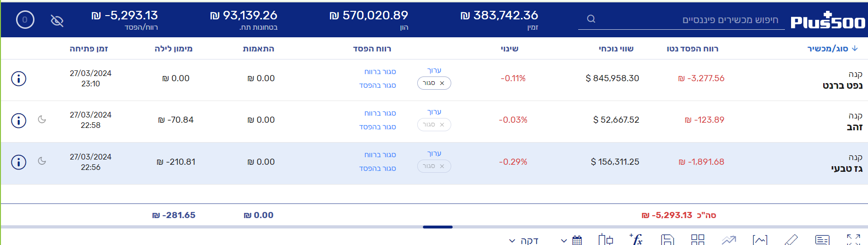Add an indicator with the fx icon
868x245 pixels.
click(x=636, y=240)
